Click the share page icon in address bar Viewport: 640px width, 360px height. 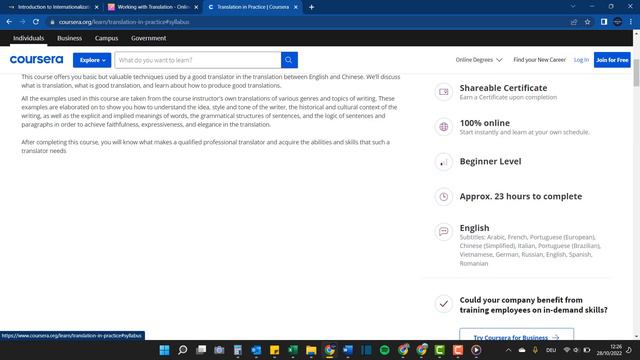(574, 22)
